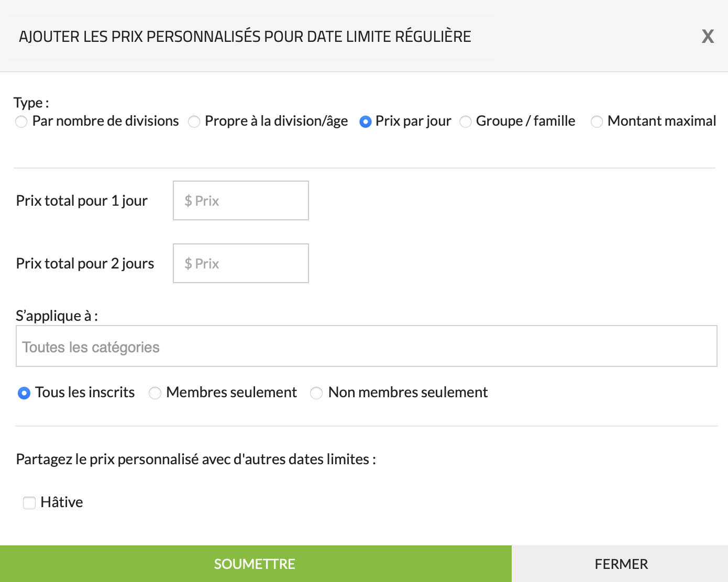Screen dimensions: 728x582
Task: Choose 'Propre à la division/âge' radio option
Action: click(x=194, y=122)
